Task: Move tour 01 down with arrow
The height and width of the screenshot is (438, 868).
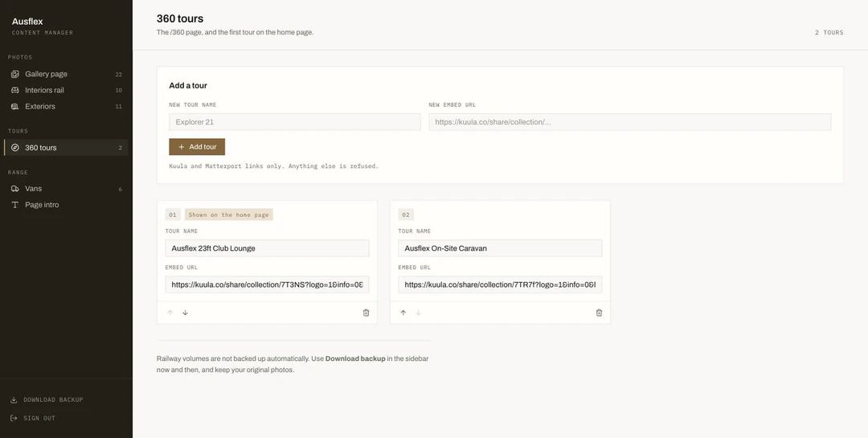Action: click(x=186, y=313)
